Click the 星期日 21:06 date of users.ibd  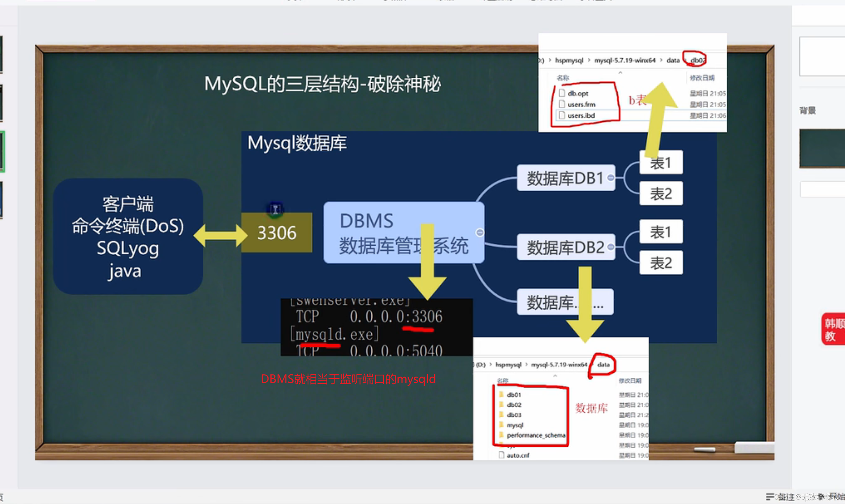point(708,115)
